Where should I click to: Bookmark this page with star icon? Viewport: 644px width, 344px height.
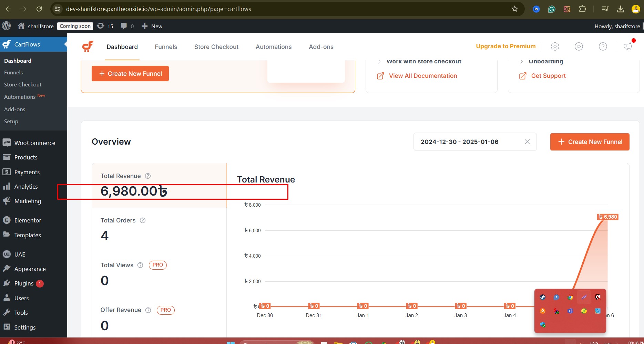click(515, 9)
